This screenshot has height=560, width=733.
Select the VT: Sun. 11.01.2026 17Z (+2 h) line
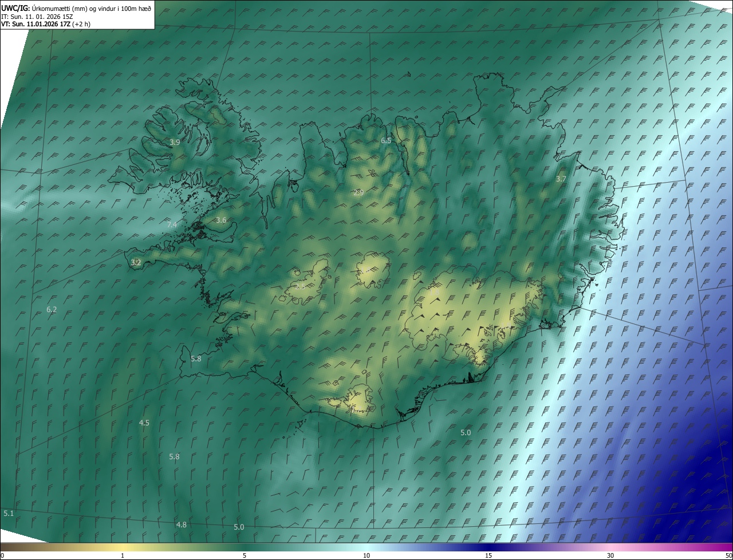[46, 24]
